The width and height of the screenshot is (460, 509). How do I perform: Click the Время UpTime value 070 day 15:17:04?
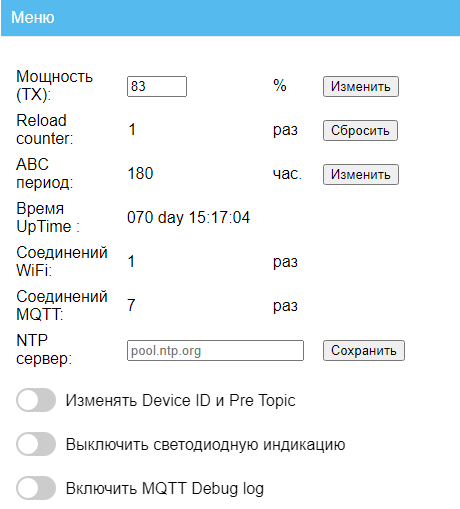(x=188, y=218)
